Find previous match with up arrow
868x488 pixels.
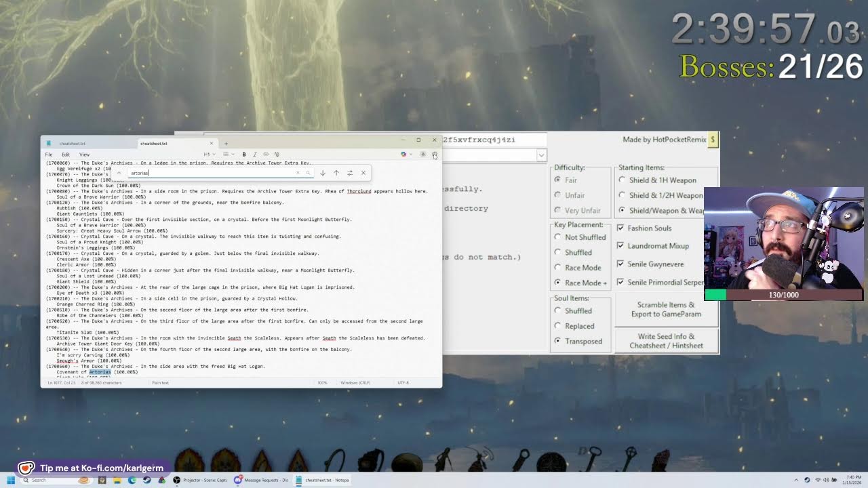click(336, 173)
